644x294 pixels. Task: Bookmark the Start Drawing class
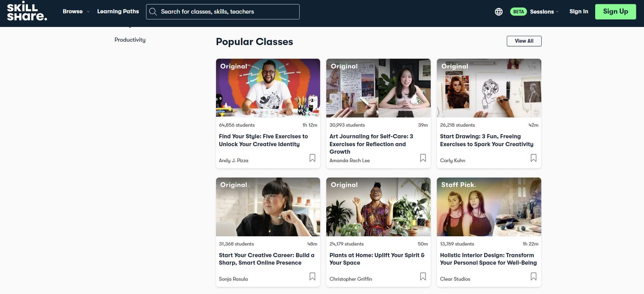533,158
